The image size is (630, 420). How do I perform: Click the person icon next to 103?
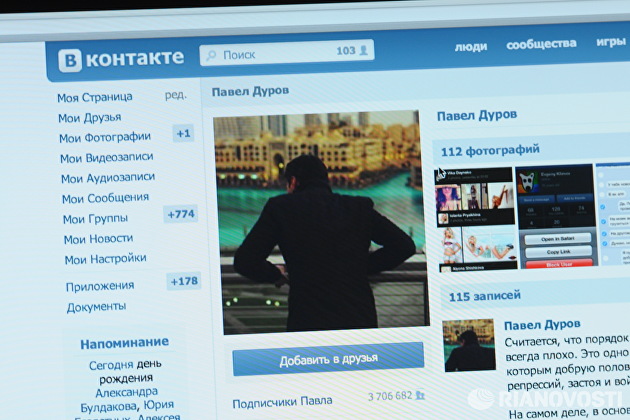pyautogui.click(x=364, y=50)
